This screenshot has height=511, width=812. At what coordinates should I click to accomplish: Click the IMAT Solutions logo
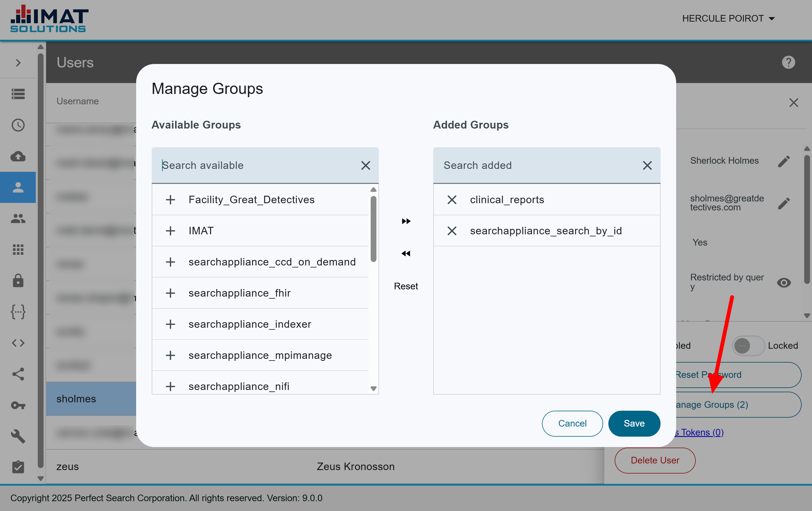point(49,18)
